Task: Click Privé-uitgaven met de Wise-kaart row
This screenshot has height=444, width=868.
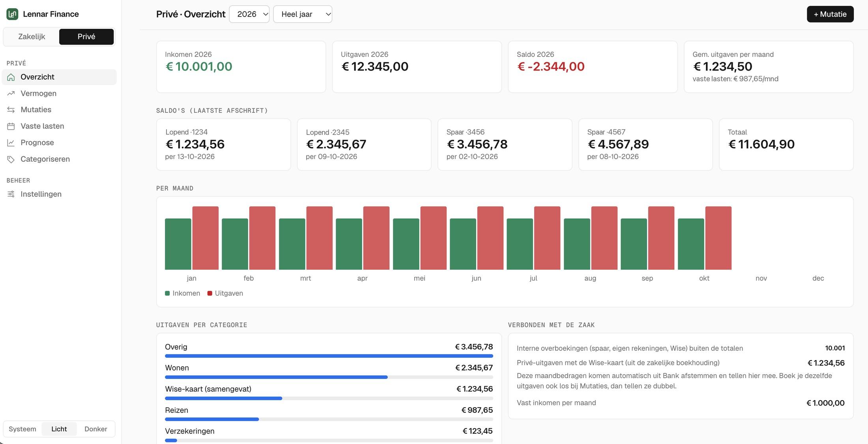Action: 681,363
